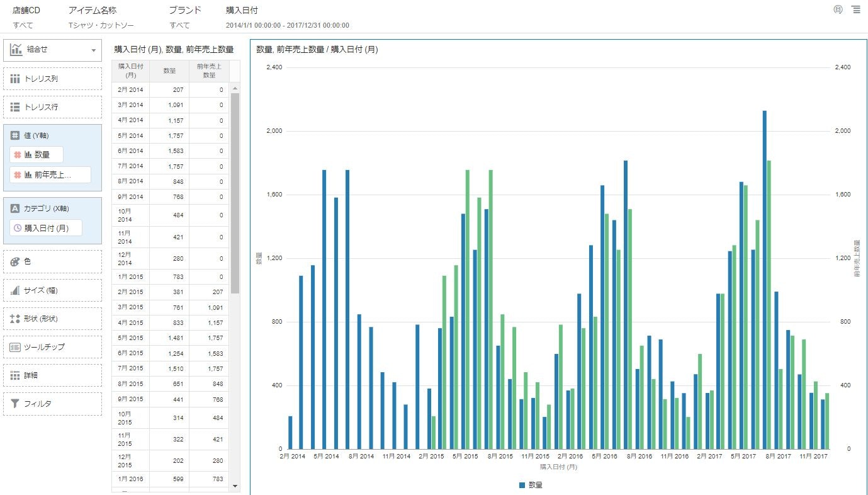Open the ブランド filter
Screen dimensions: 868x495
click(185, 18)
